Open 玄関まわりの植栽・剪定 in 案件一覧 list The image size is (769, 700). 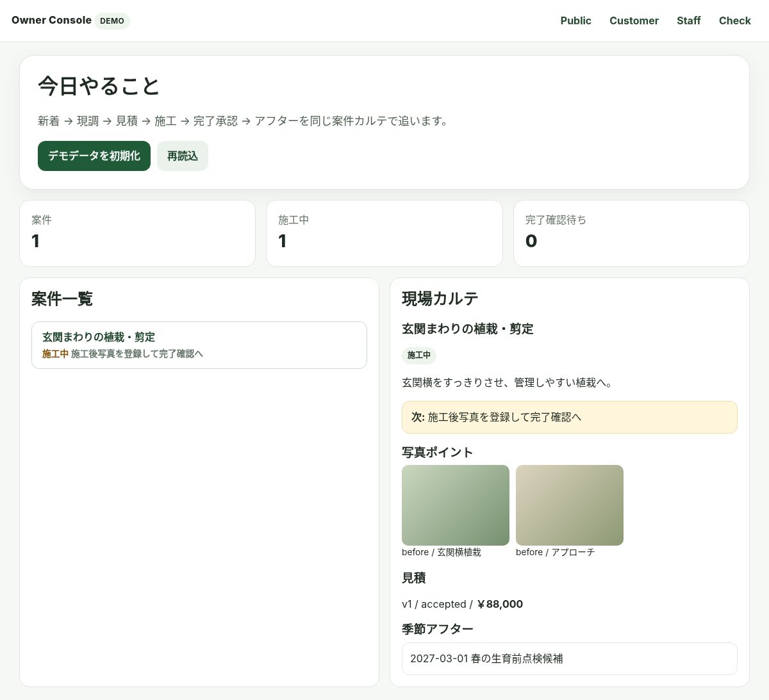click(x=199, y=345)
